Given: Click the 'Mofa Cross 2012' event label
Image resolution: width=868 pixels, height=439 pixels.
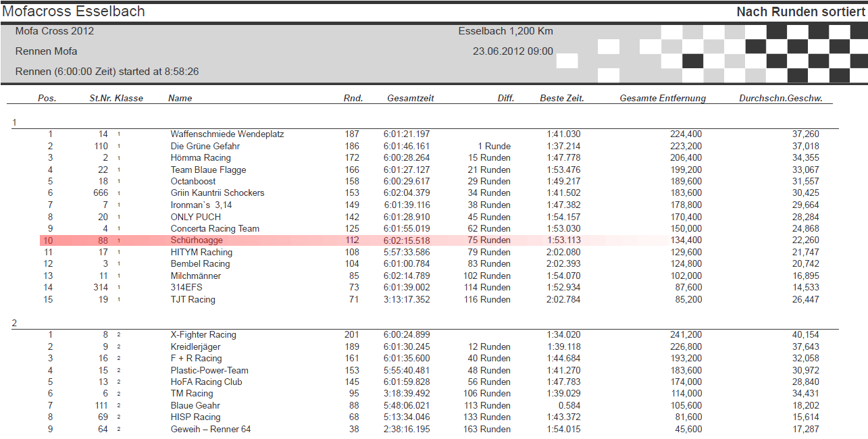Looking at the screenshot, I should coord(55,31).
